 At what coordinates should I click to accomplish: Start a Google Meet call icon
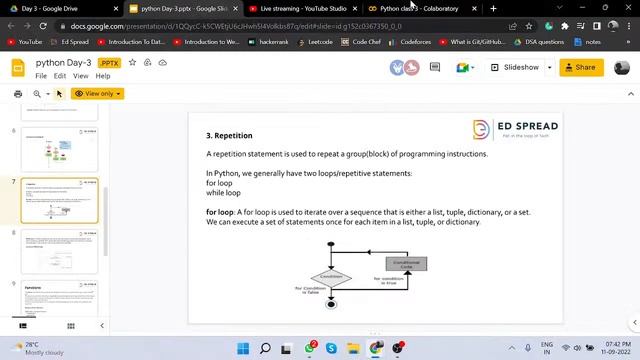coord(465,68)
